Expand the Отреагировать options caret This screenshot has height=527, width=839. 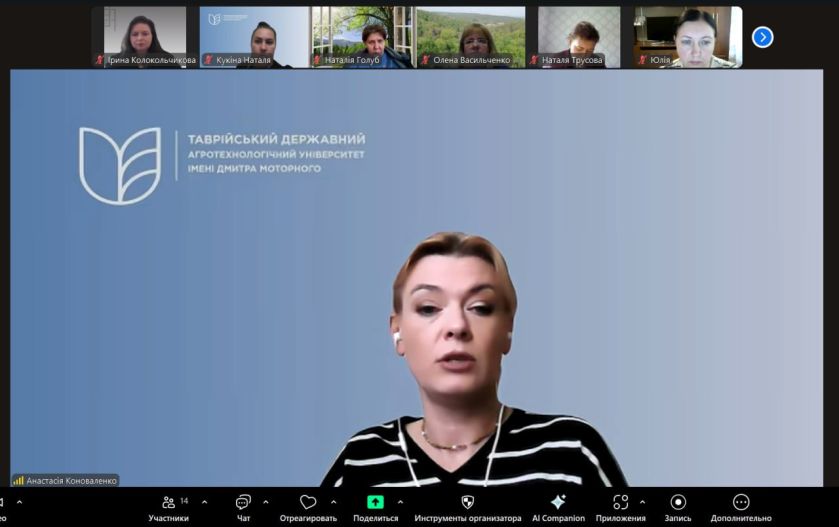coord(333,502)
